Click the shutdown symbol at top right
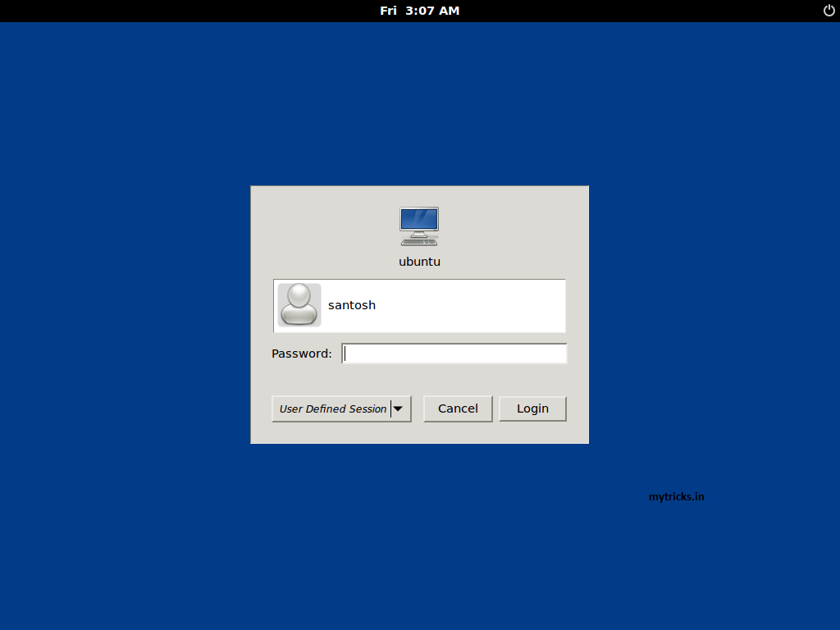The height and width of the screenshot is (630, 840). tap(828, 11)
